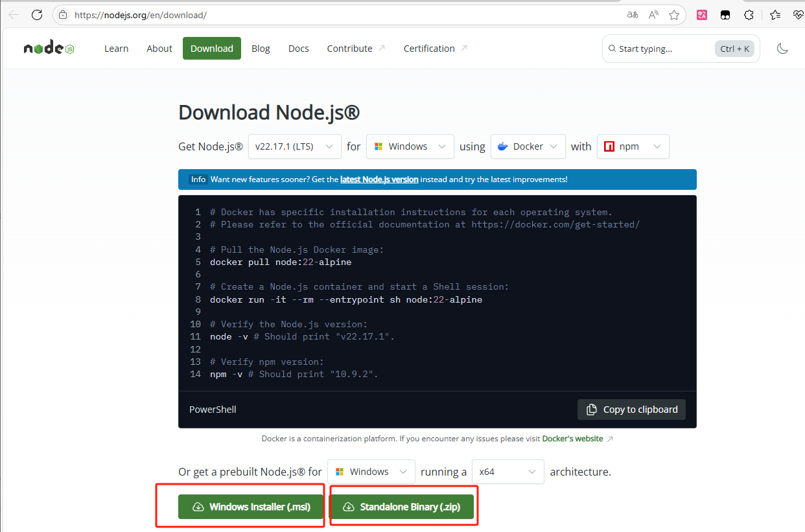805x532 pixels.
Task: Click the Download Node.js® heading
Action: coord(269,113)
